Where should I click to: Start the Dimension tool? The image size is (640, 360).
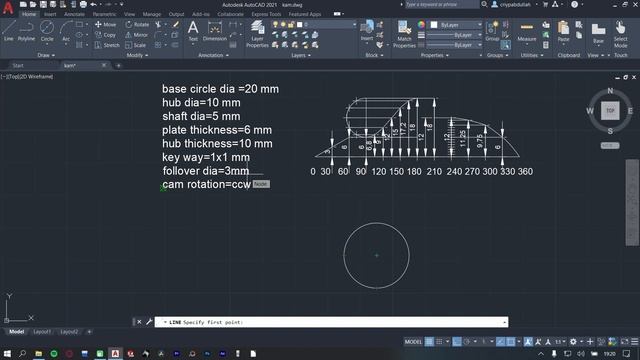point(214,31)
